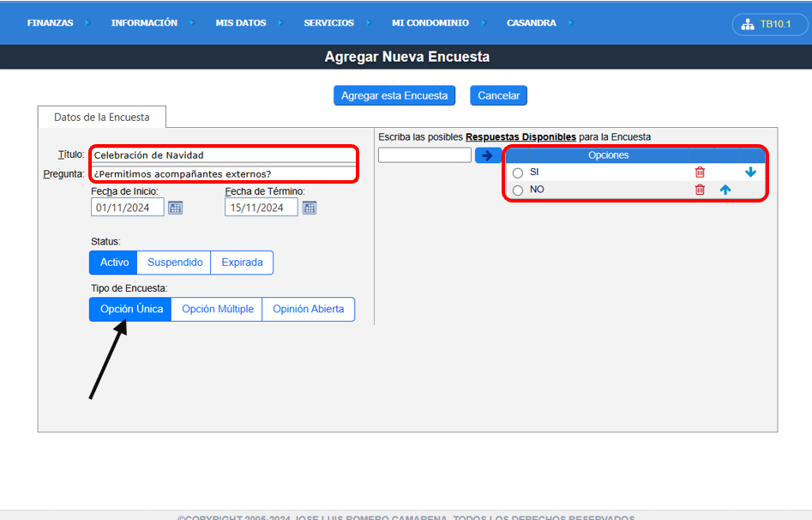Expand the MI CONDOMINIO menu
This screenshot has height=520, width=812.
(x=430, y=23)
